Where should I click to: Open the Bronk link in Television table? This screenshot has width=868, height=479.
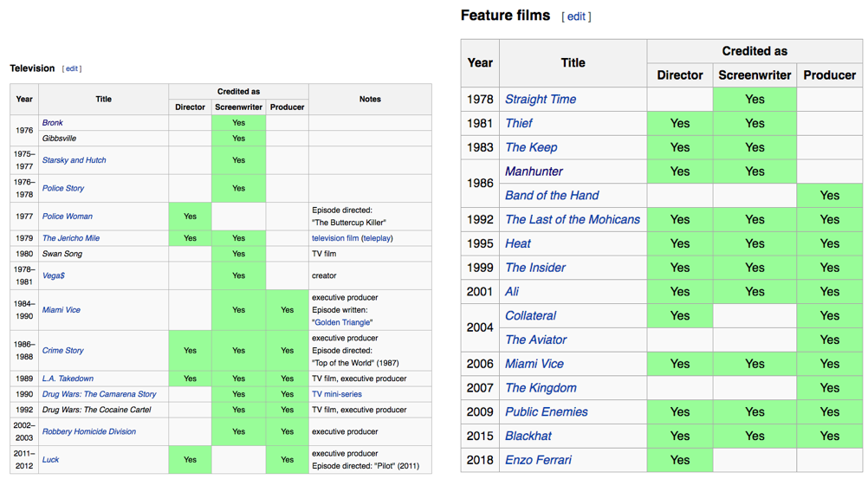click(x=53, y=123)
